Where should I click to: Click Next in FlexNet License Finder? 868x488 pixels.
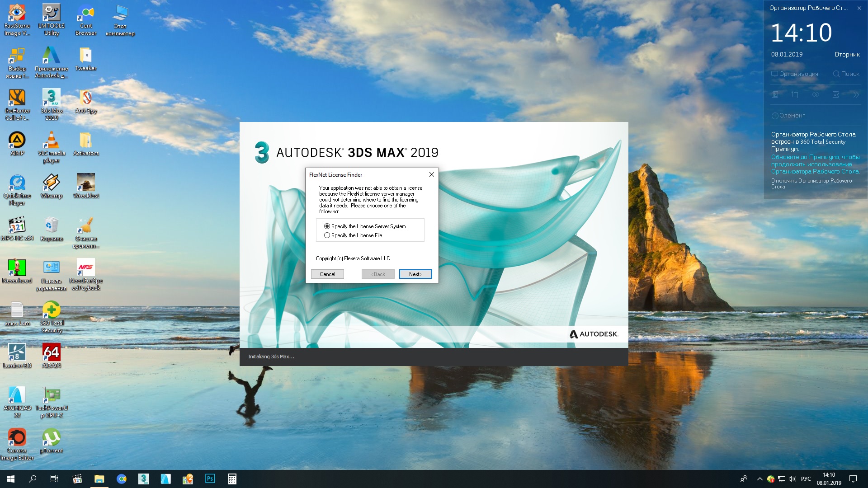click(x=415, y=273)
